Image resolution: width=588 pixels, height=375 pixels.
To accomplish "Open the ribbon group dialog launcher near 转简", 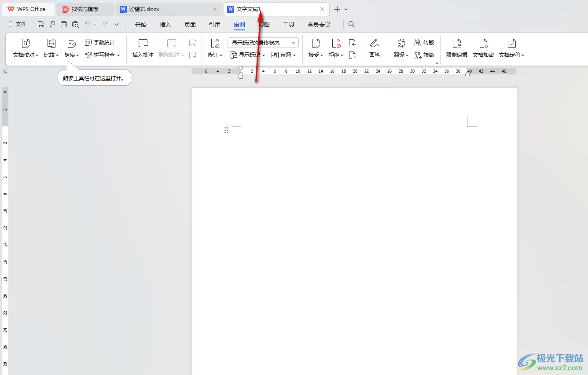I will (437, 63).
